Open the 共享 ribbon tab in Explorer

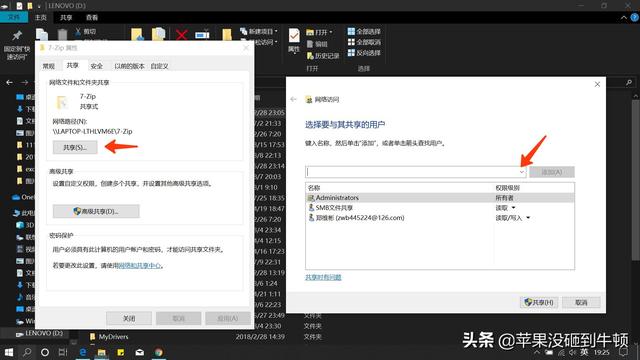(x=66, y=17)
